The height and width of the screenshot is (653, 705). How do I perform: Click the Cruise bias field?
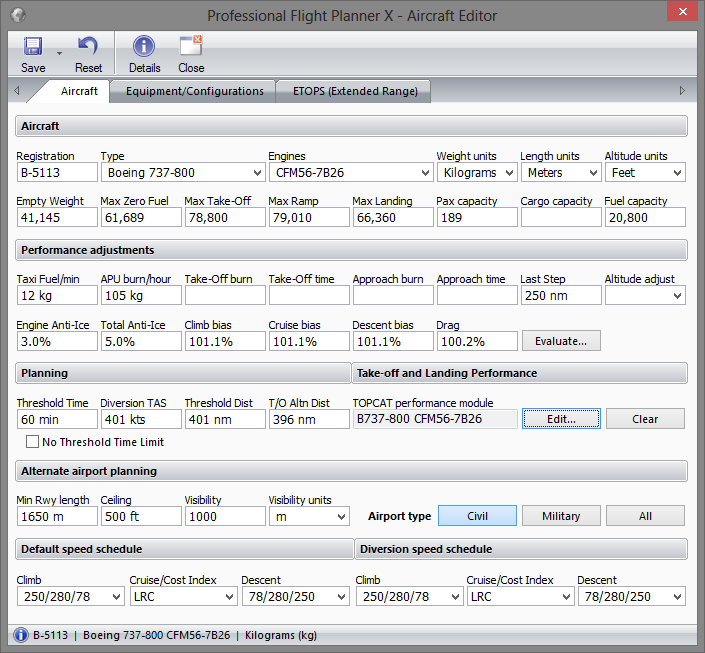click(309, 341)
